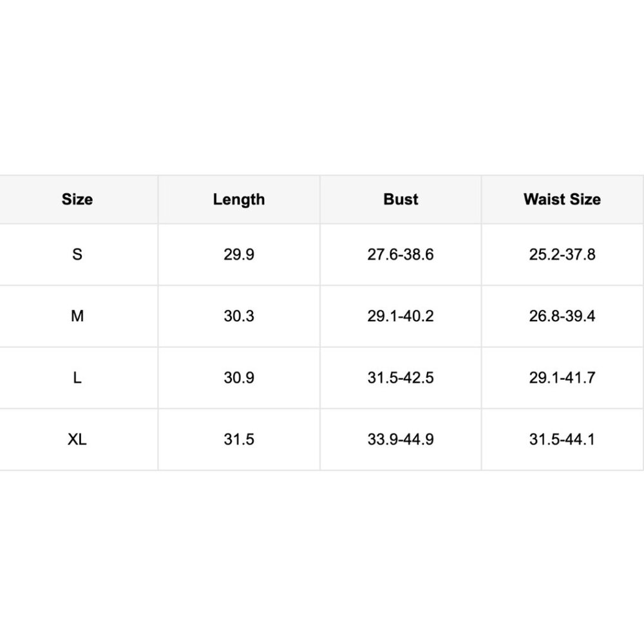Select the XL size cell

(77, 439)
